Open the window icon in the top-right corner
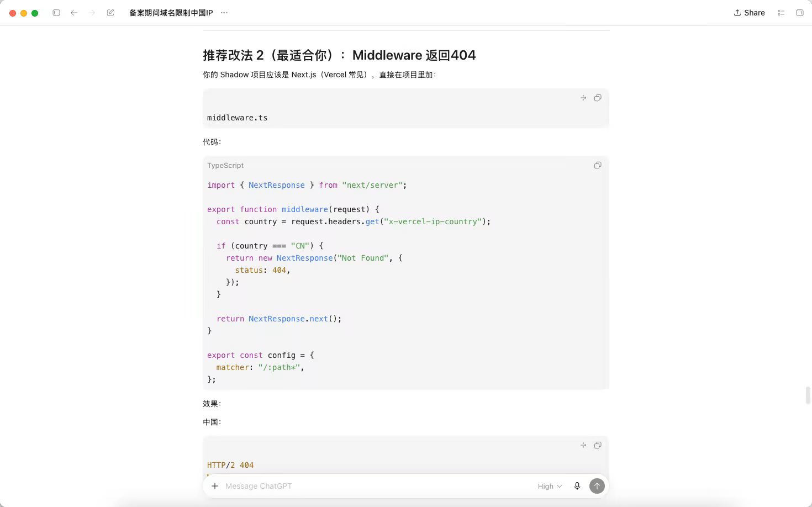812x507 pixels. click(799, 13)
